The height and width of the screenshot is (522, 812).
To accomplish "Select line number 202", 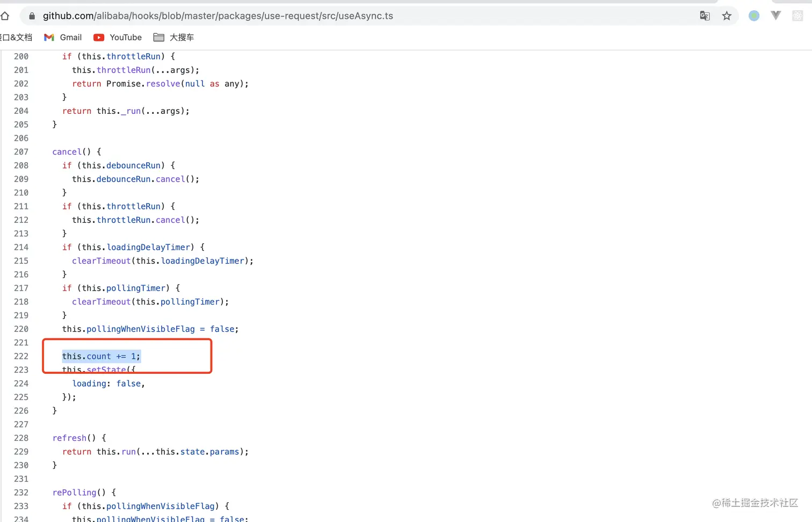I will (x=21, y=84).
